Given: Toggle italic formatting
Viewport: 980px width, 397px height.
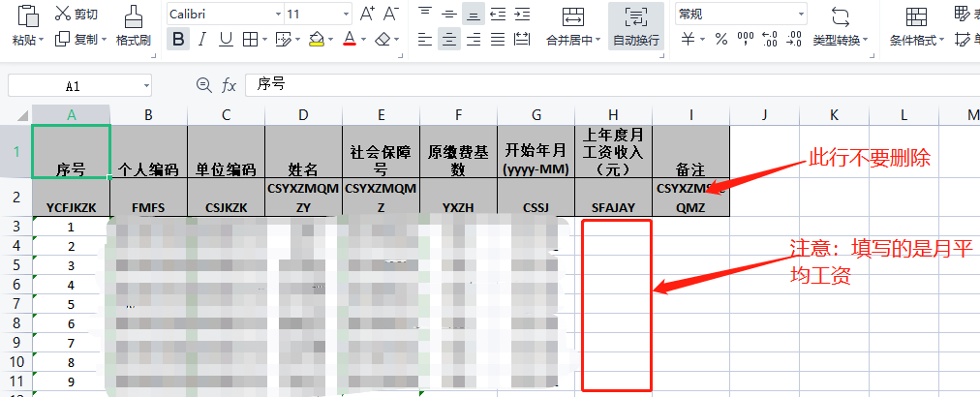Looking at the screenshot, I should (202, 40).
